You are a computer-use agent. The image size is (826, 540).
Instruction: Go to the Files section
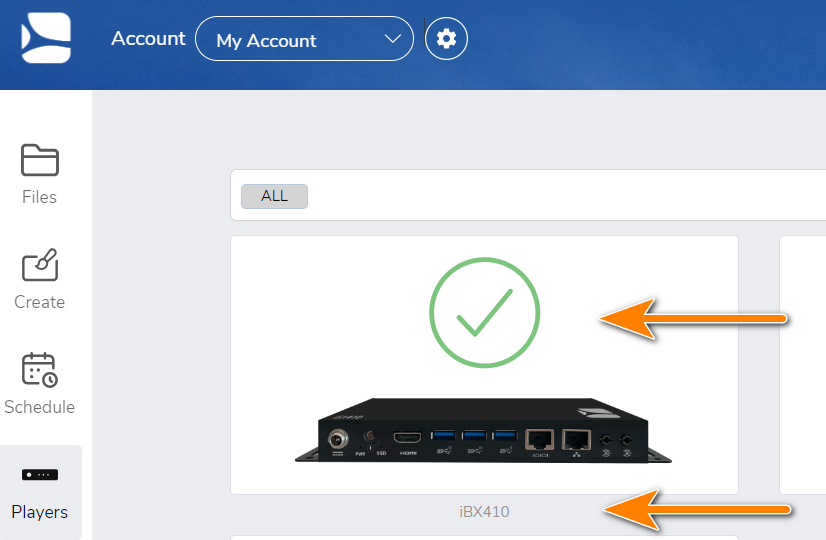click(x=40, y=174)
